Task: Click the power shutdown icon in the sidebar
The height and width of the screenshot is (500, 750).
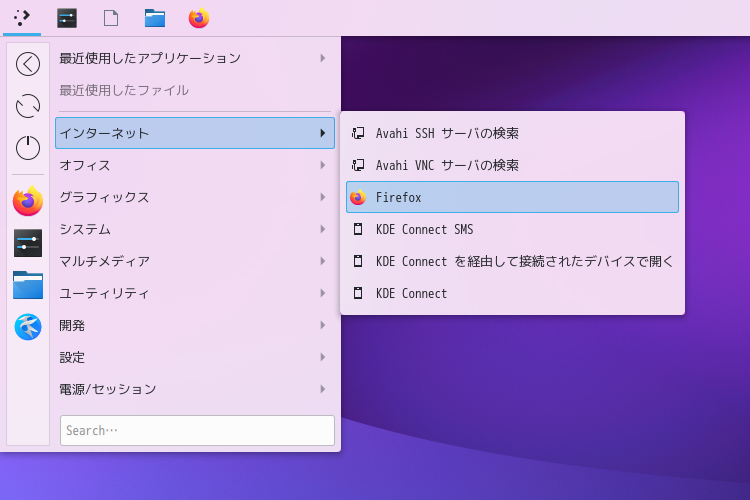Action: pos(28,147)
